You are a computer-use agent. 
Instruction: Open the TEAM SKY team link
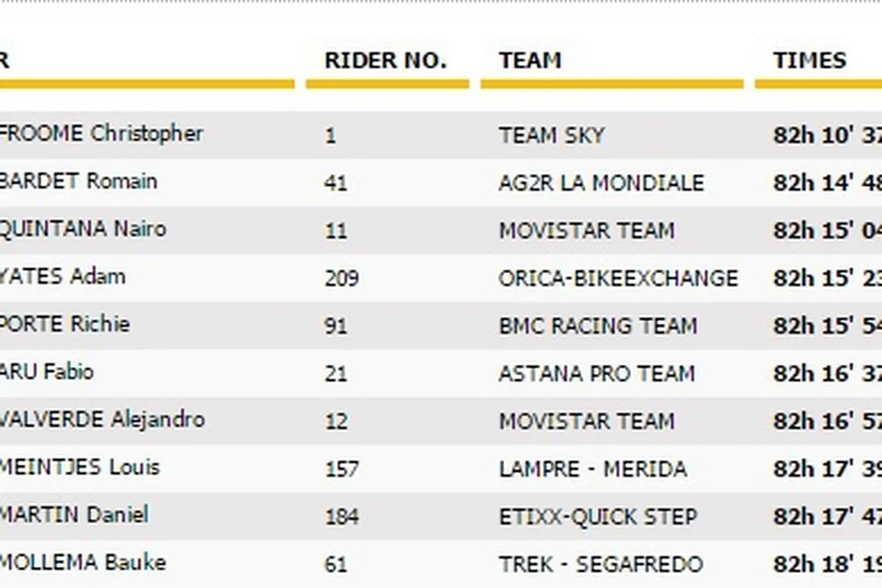(x=551, y=135)
